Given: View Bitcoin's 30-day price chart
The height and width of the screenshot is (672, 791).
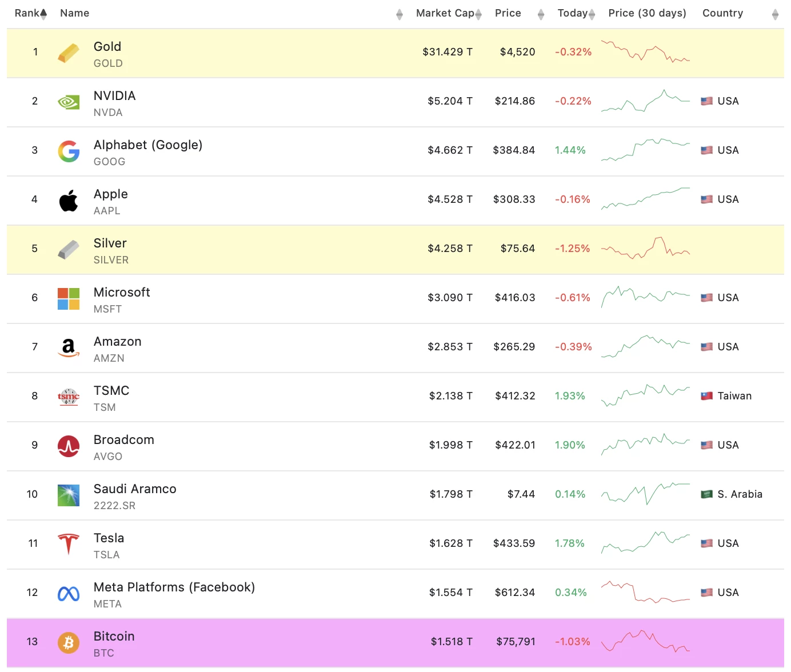Looking at the screenshot, I should coord(646,641).
